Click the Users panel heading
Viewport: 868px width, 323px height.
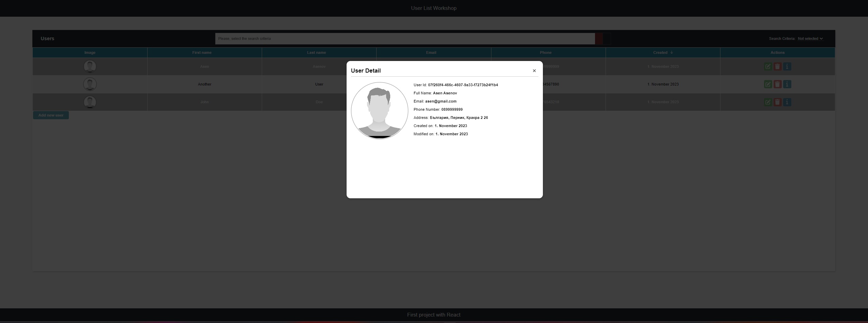[47, 39]
